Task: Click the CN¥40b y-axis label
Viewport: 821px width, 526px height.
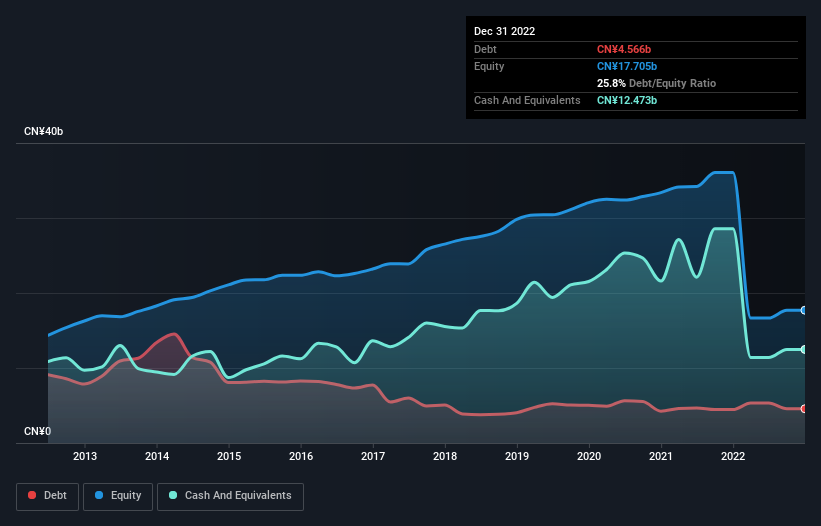Action: click(x=43, y=131)
